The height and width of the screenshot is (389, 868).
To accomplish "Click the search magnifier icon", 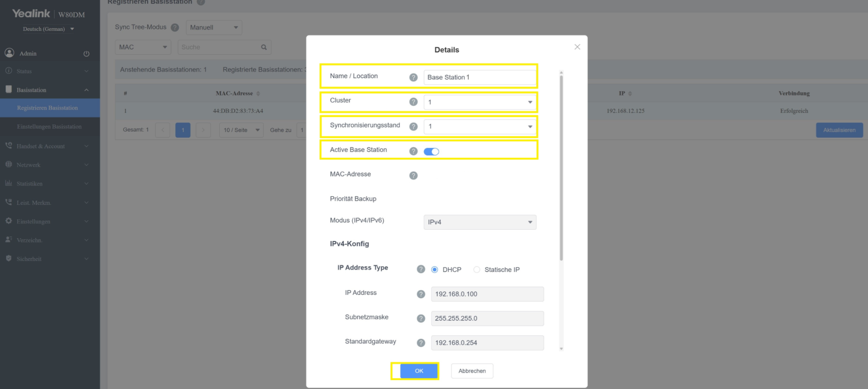I will pos(264,48).
